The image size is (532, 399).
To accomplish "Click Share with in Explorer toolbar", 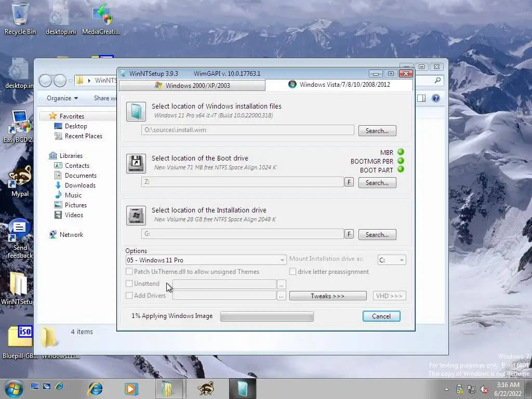I will point(105,98).
